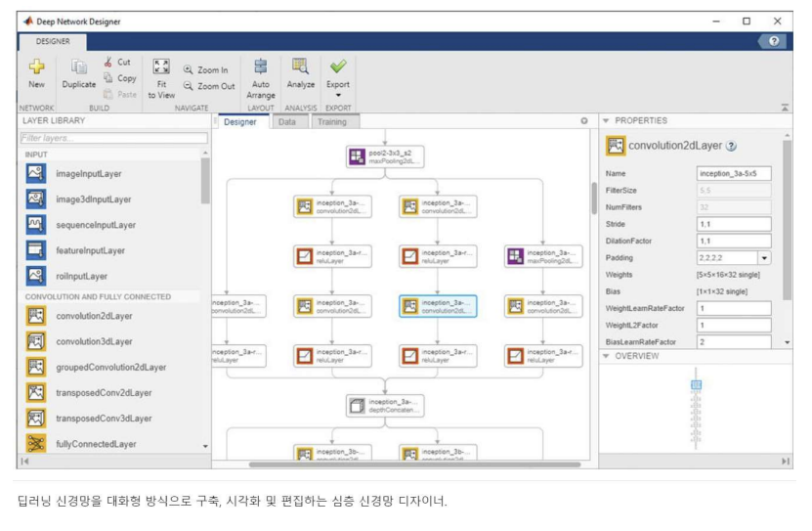This screenshot has width=812, height=531.
Task: Maximize the Deep Network Designer window
Action: pos(747,22)
